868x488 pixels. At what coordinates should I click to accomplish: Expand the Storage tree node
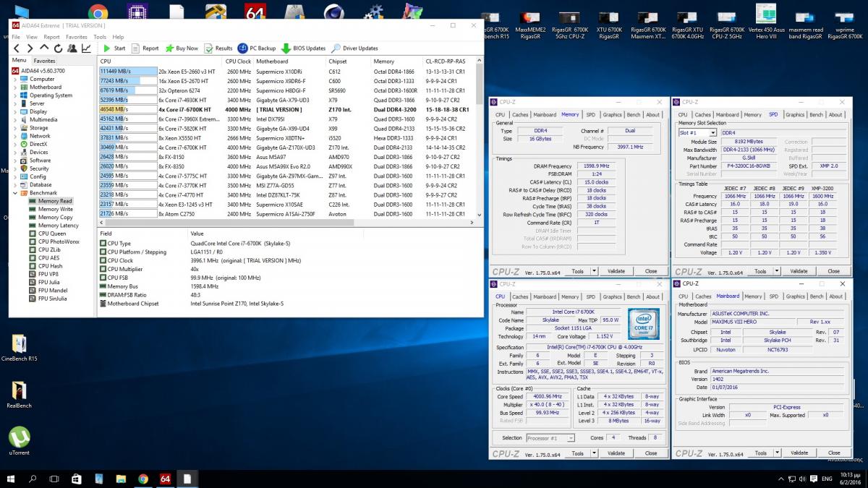(14, 128)
